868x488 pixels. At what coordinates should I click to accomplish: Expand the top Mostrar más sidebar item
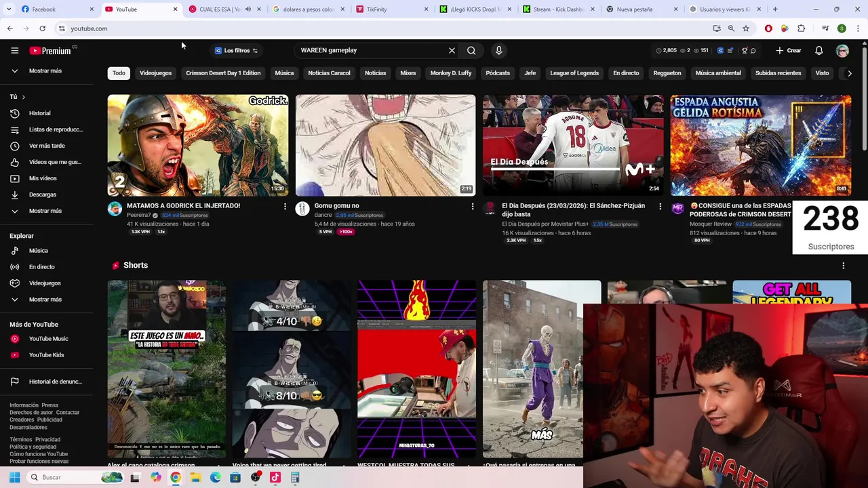(46, 71)
